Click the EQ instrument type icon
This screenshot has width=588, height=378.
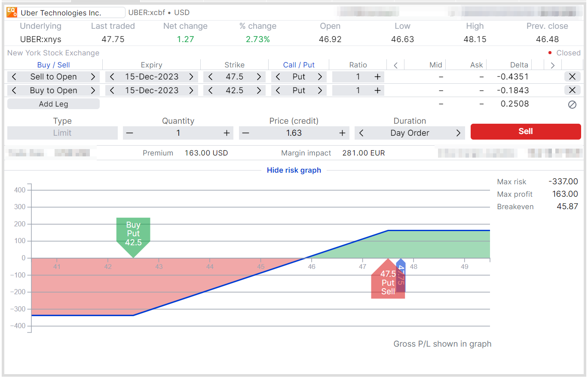click(12, 12)
